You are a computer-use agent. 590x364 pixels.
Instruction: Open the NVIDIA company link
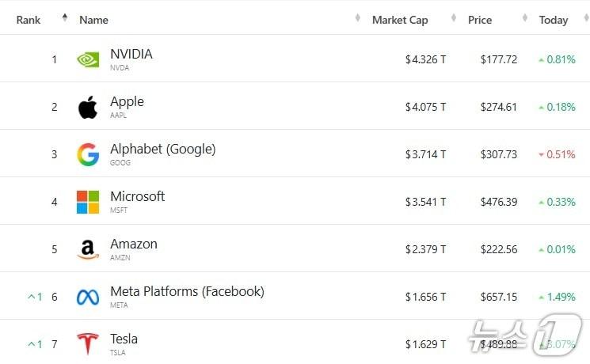(x=131, y=55)
